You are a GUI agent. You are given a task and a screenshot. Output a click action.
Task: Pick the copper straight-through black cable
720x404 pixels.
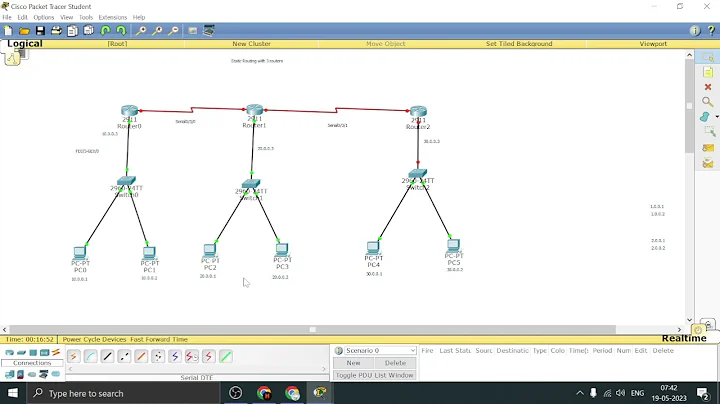[107, 356]
